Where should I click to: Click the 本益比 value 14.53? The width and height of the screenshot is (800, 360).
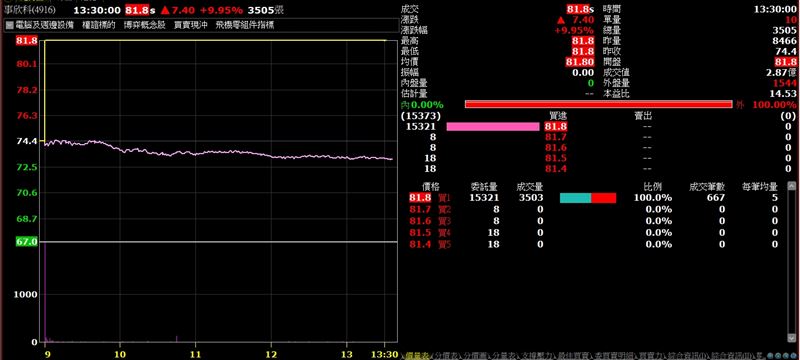click(x=783, y=94)
